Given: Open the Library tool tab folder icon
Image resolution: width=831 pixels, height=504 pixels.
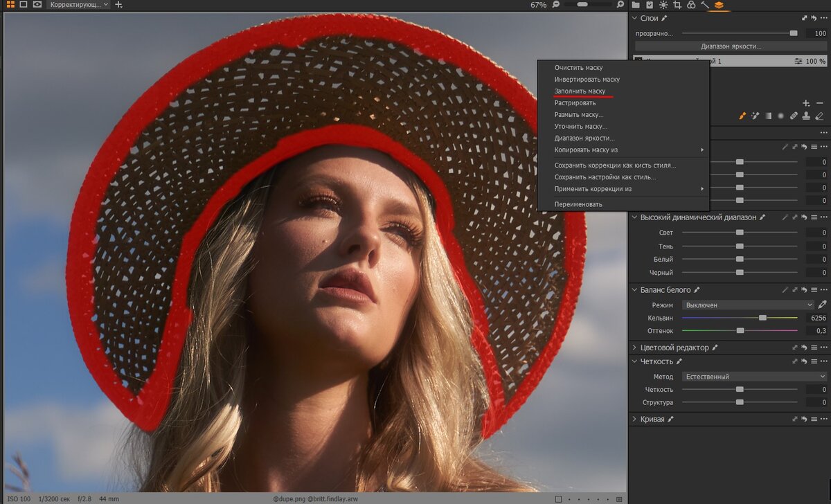Looking at the screenshot, I should [x=636, y=5].
